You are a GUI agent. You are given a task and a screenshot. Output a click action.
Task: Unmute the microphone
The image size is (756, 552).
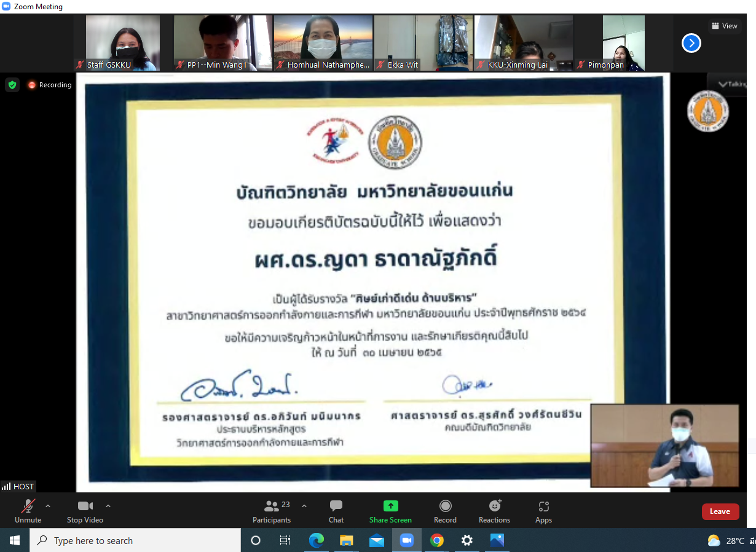pos(28,511)
